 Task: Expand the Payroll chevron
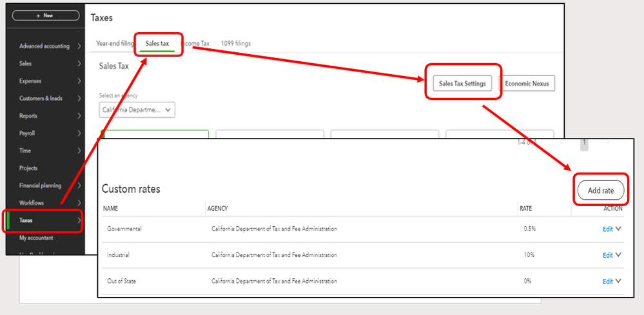click(79, 133)
